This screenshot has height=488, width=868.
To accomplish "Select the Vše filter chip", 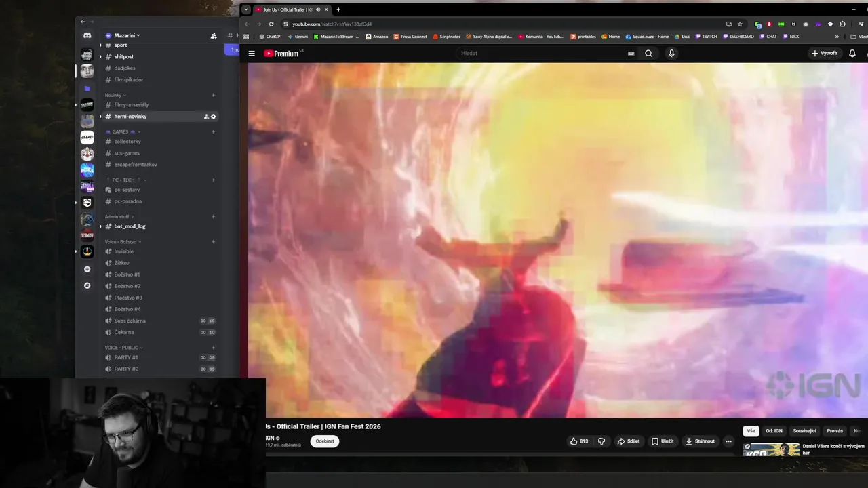I will click(x=751, y=431).
